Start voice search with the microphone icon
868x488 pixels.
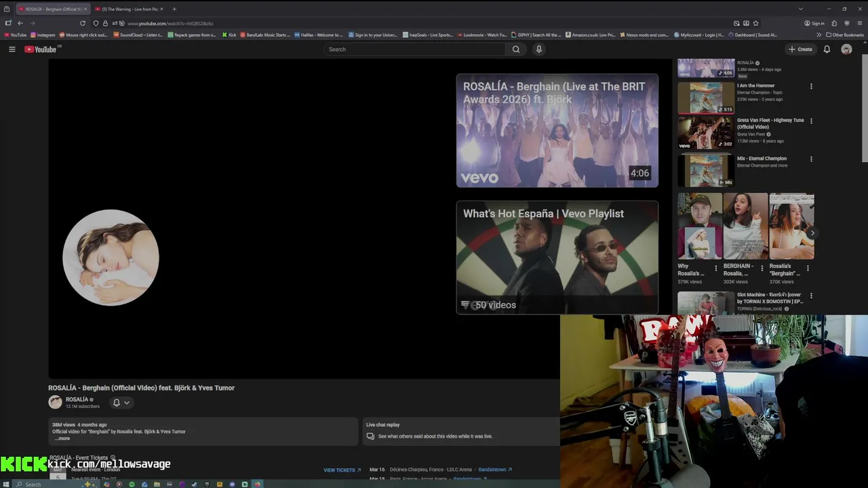[x=539, y=49]
